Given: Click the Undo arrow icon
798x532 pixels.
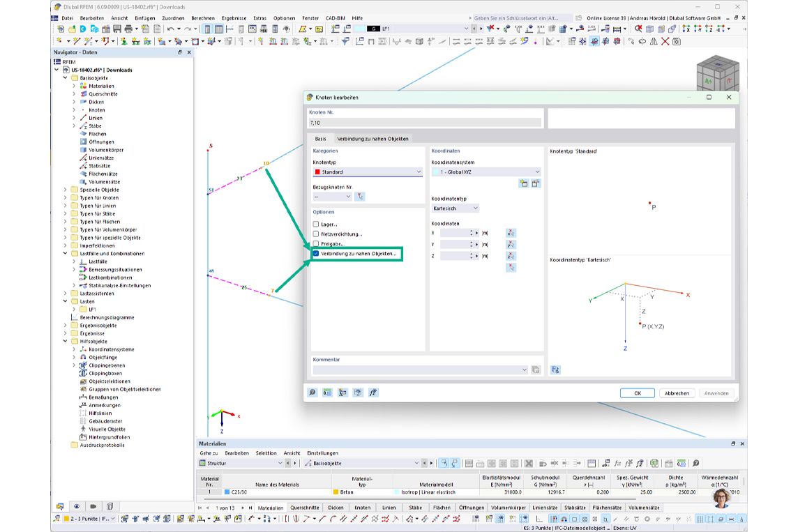Looking at the screenshot, I should (170, 29).
